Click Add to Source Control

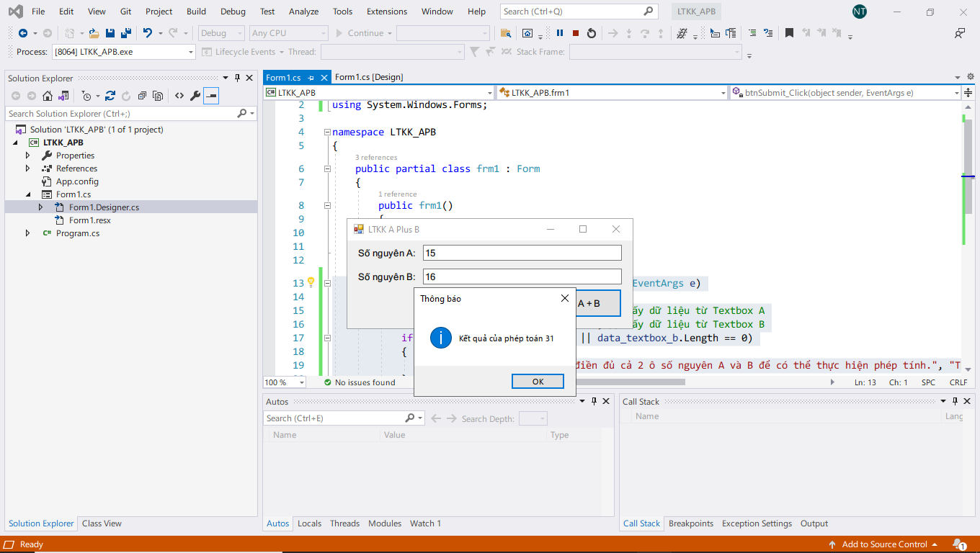click(x=884, y=544)
